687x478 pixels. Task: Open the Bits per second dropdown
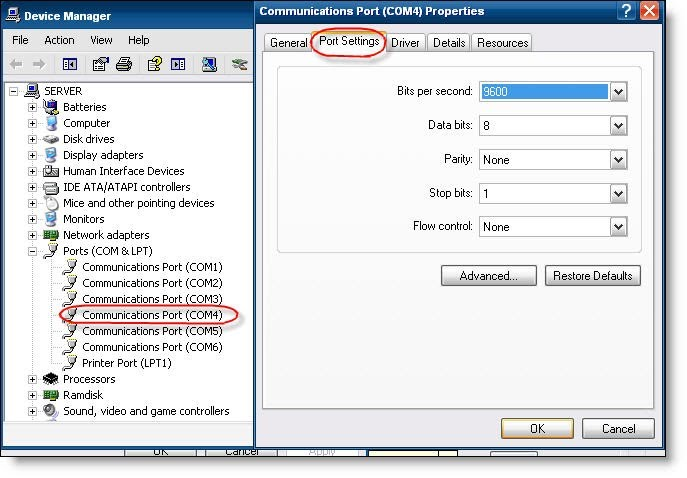[x=618, y=92]
